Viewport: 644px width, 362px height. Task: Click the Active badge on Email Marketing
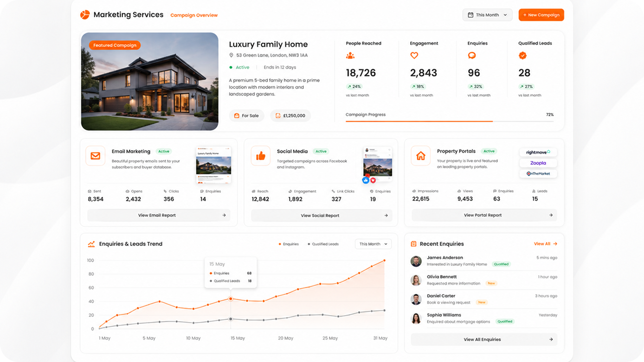(x=164, y=151)
